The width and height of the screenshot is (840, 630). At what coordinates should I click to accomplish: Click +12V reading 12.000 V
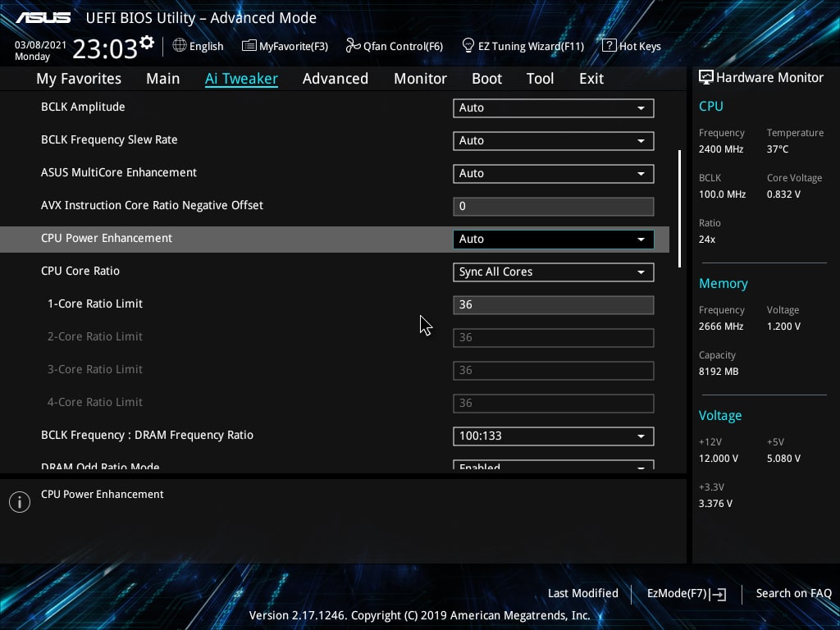tap(719, 459)
